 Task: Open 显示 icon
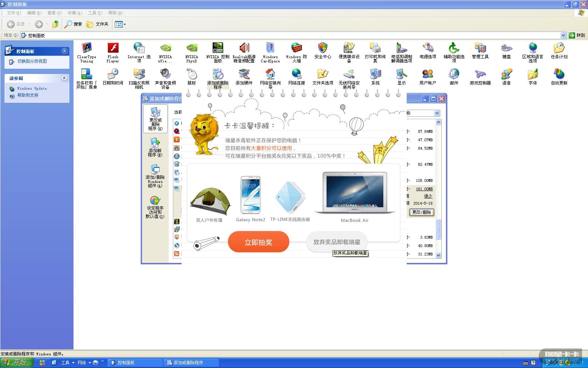401,77
